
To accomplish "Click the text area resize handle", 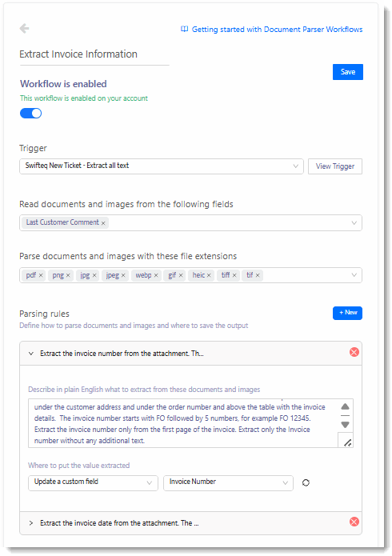I will 347,442.
